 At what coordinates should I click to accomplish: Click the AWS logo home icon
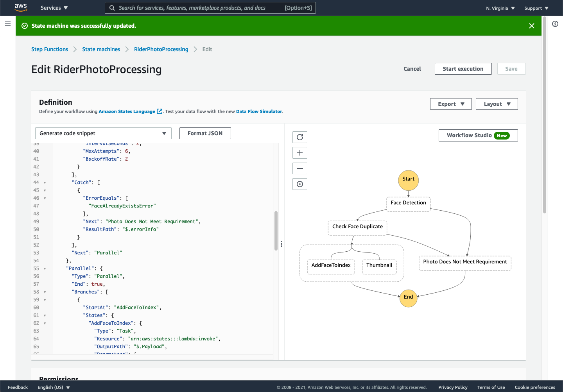21,8
